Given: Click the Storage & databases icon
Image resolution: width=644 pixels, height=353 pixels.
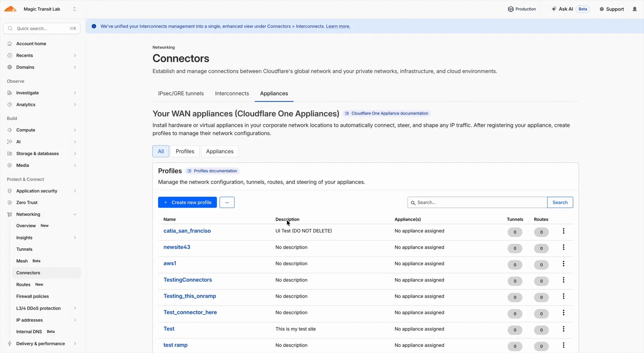Looking at the screenshot, I should [10, 154].
